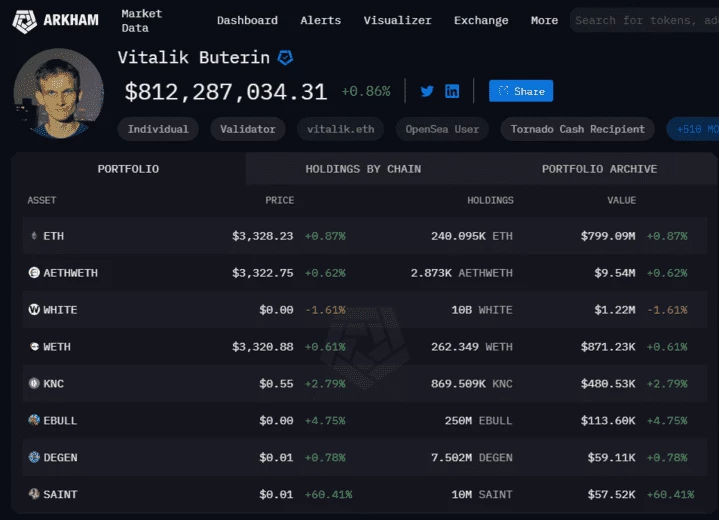Go to the Exchange page
Screen dimensions: 719x520
tap(481, 21)
